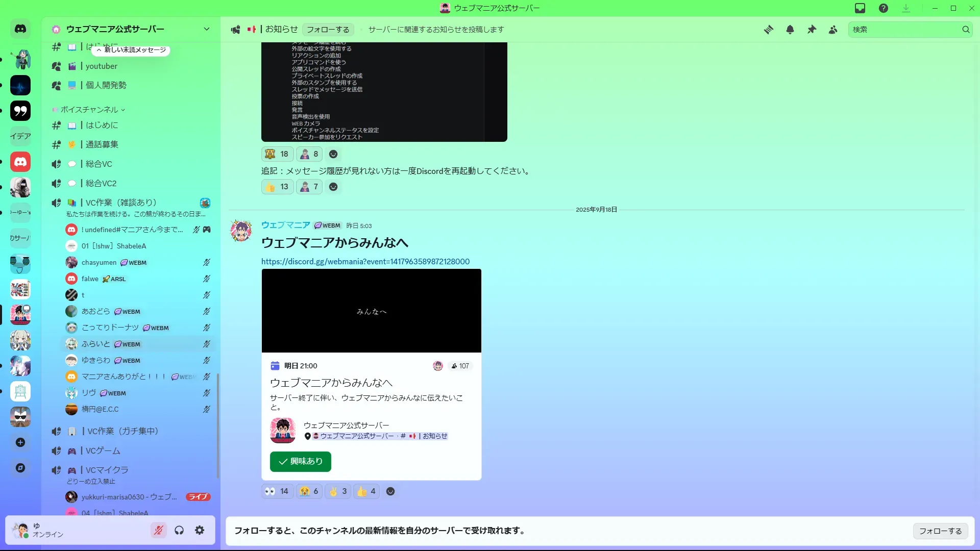
Task: Open pinned messages icon
Action: (x=812, y=30)
